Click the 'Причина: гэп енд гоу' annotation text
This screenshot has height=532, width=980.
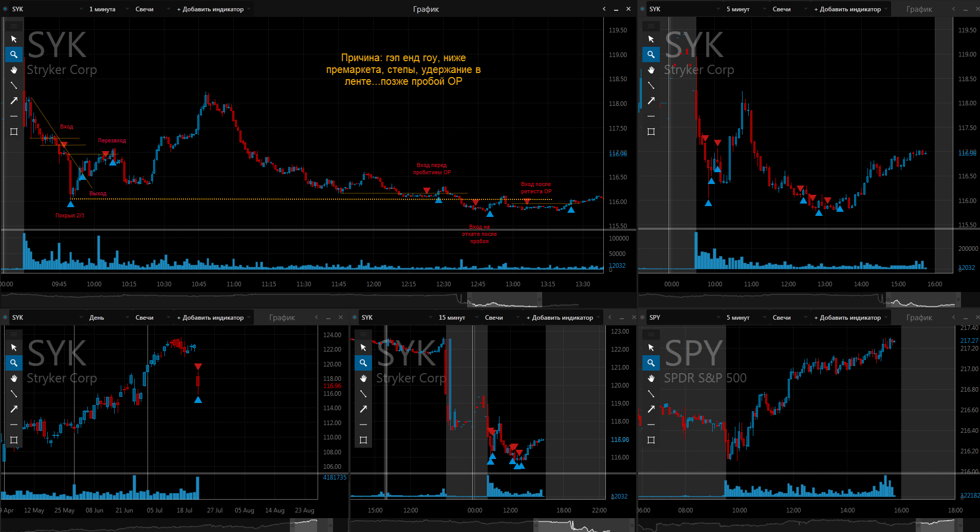(403, 69)
